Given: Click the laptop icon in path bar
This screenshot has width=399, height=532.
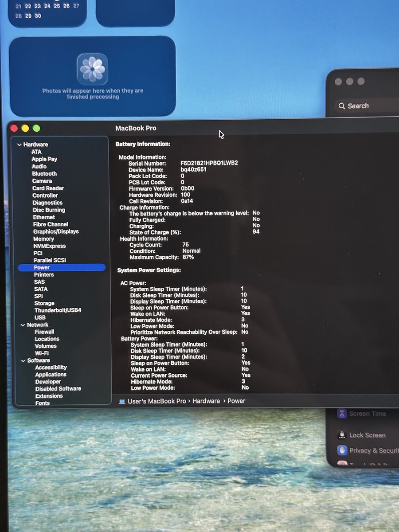Looking at the screenshot, I should tap(122, 401).
